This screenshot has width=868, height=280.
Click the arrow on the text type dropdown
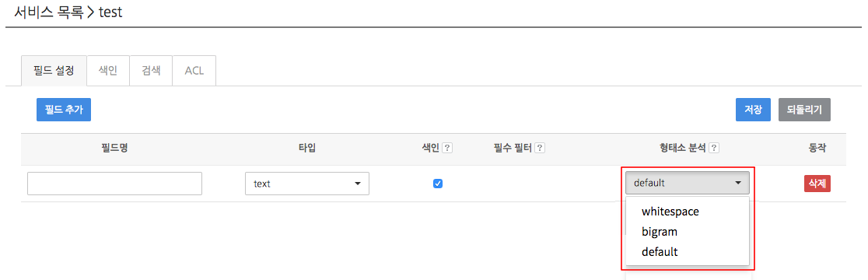coord(358,183)
